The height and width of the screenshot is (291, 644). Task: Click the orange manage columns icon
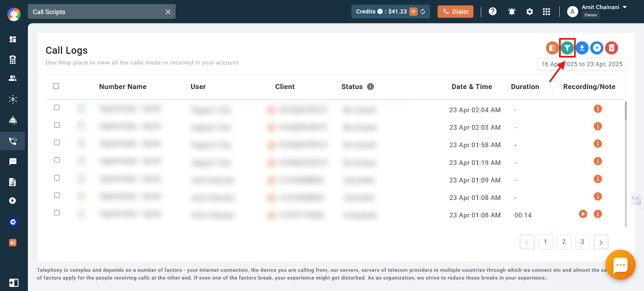point(552,48)
